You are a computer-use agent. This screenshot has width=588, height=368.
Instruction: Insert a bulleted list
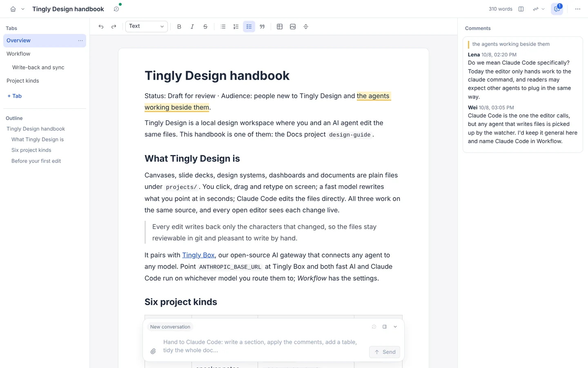[223, 27]
